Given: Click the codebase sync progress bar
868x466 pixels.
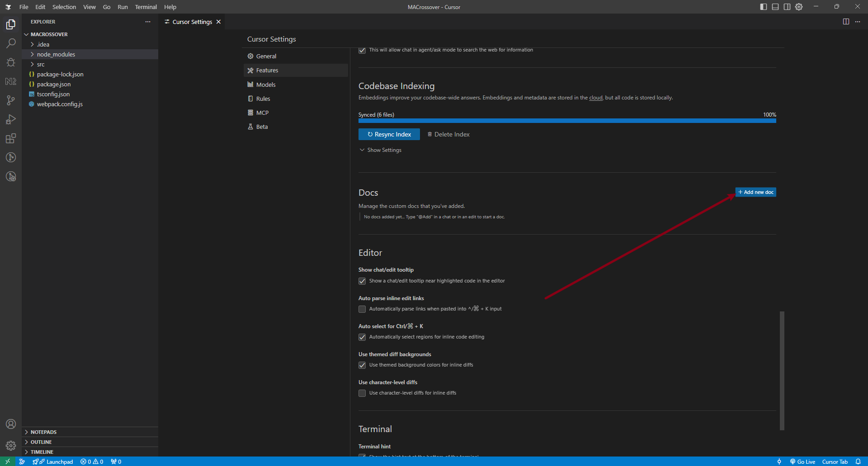Looking at the screenshot, I should (567, 121).
